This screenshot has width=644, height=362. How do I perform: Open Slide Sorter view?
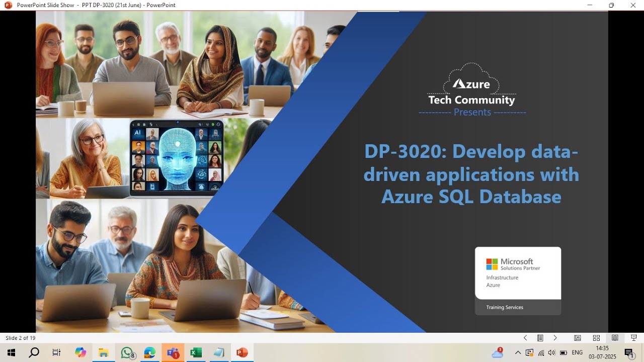coord(596,338)
